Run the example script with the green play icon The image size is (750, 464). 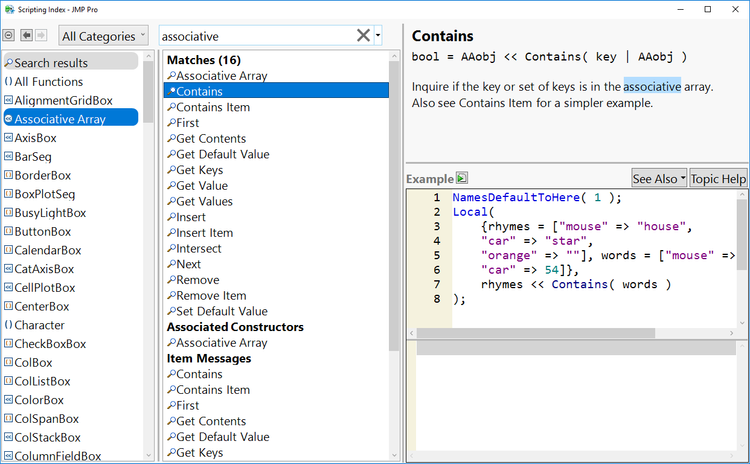coord(462,179)
